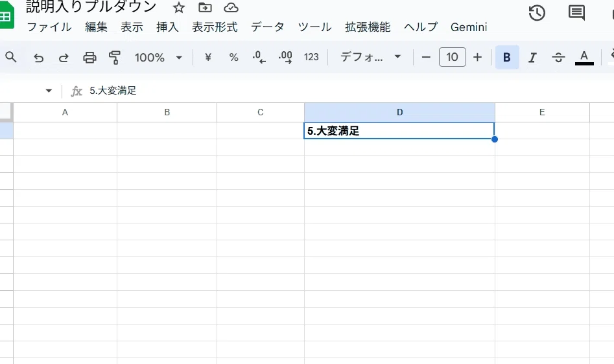Toggle bold formatting
This screenshot has height=364, width=614.
point(507,57)
